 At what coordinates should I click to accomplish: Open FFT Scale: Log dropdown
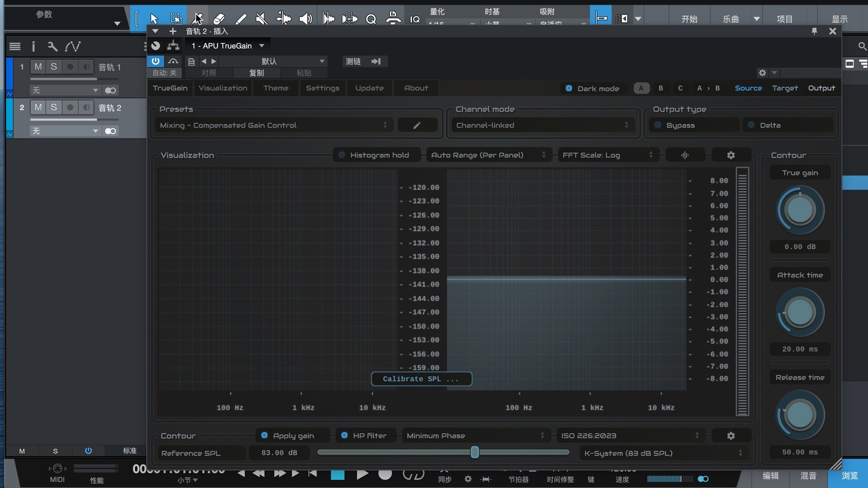coord(608,155)
